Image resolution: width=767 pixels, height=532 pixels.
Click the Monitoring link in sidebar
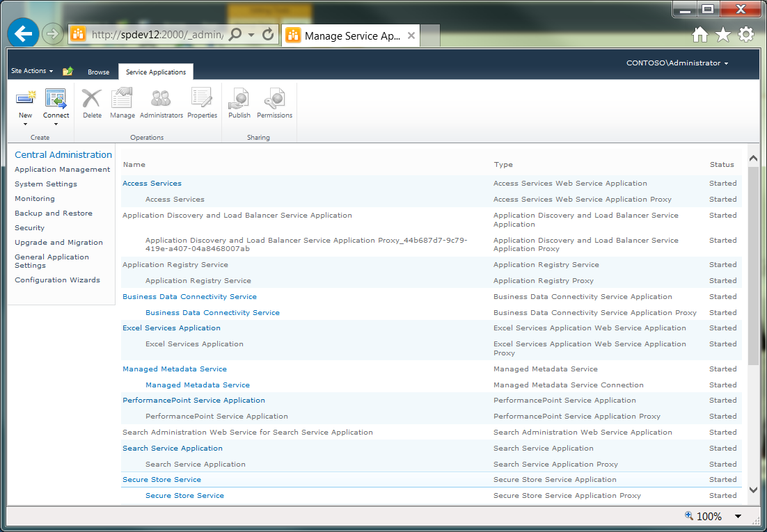pos(33,198)
